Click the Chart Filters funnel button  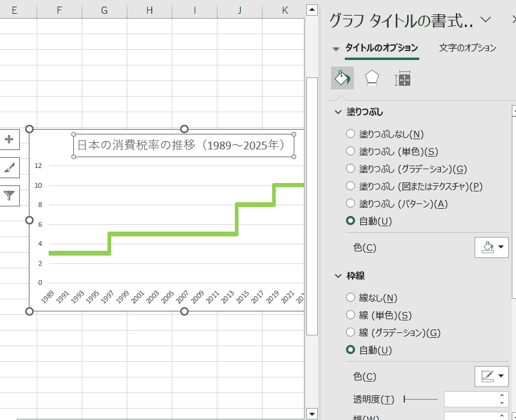pyautogui.click(x=9, y=196)
